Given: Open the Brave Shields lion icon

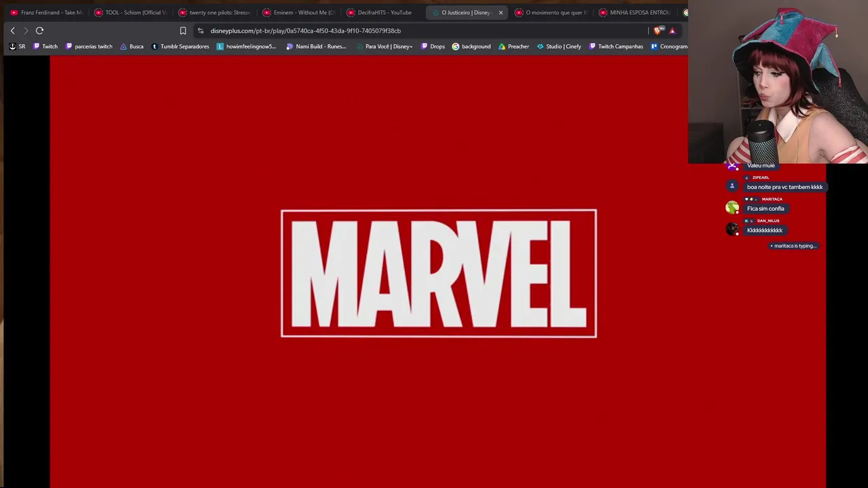Looking at the screenshot, I should [657, 30].
